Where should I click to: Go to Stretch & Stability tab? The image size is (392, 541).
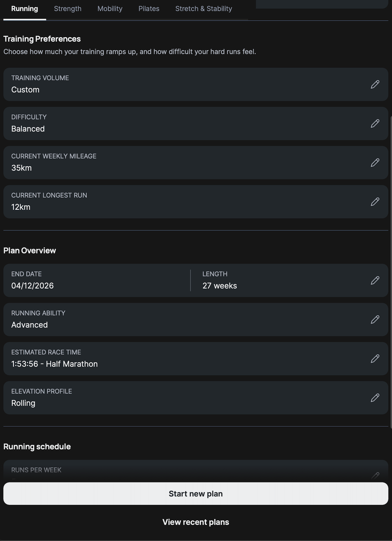pos(204,9)
